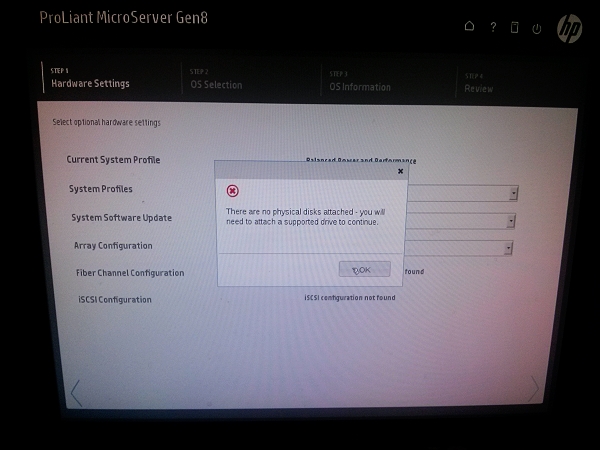Screen dimensions: 600x450
Task: Open the Help question mark icon
Action: coord(493,27)
